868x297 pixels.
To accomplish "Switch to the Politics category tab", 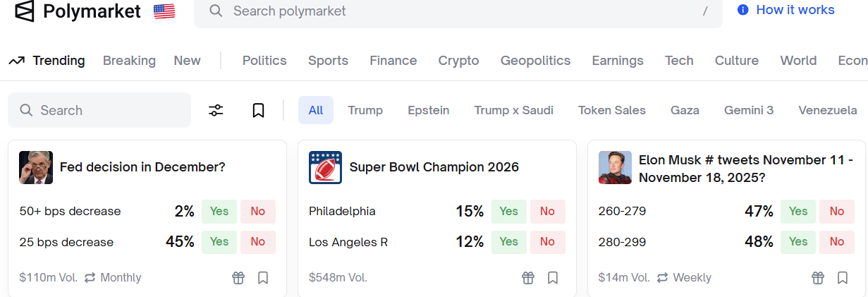I will tap(264, 61).
